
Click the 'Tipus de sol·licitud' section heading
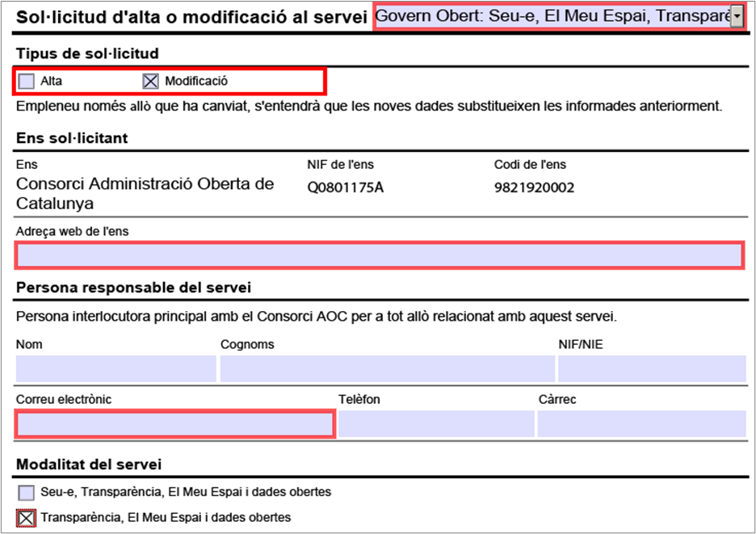[x=87, y=53]
